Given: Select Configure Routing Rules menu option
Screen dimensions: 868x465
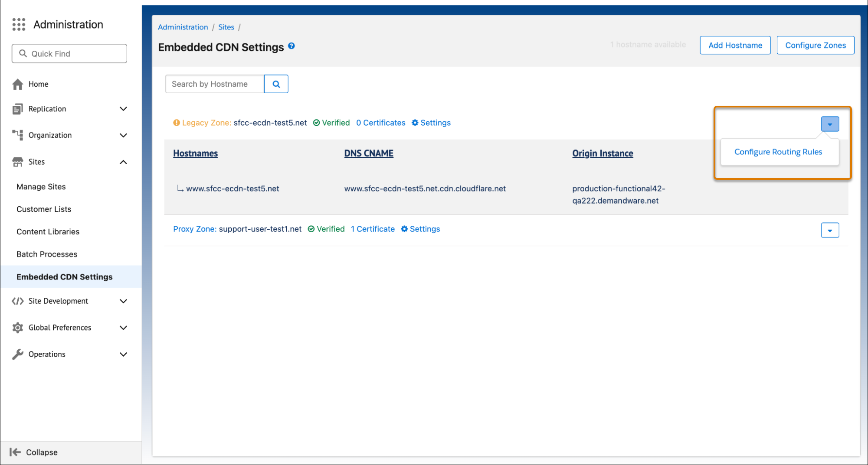Looking at the screenshot, I should coord(778,152).
